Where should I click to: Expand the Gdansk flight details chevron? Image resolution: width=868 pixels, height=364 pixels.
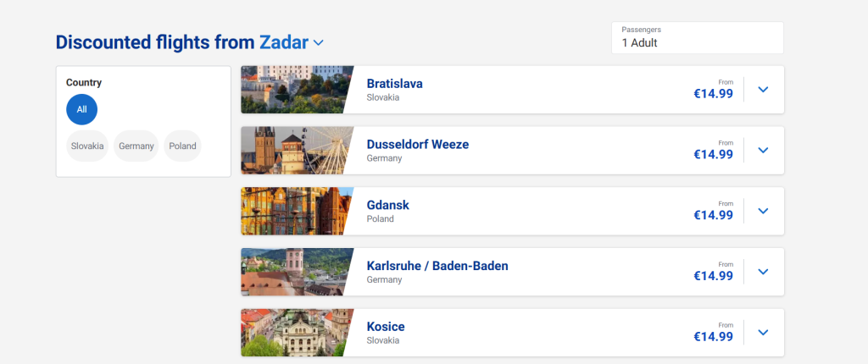[x=763, y=212]
